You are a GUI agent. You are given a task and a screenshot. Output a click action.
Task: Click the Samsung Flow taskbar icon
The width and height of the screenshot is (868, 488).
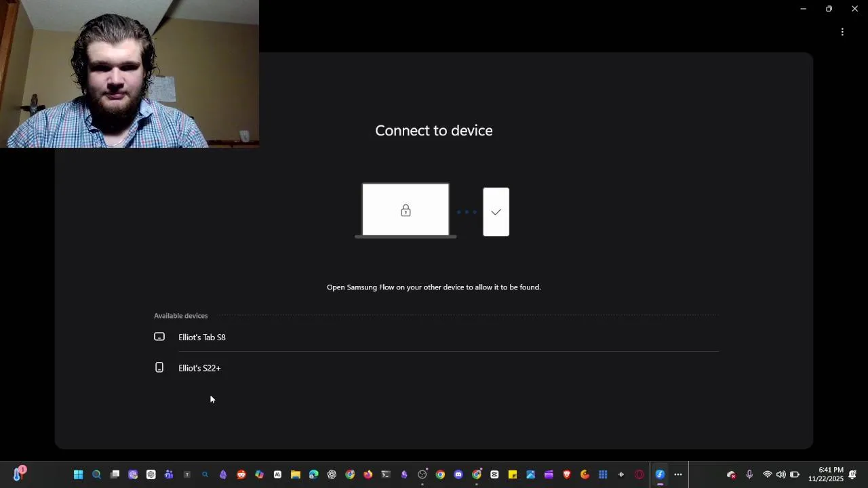tap(660, 474)
